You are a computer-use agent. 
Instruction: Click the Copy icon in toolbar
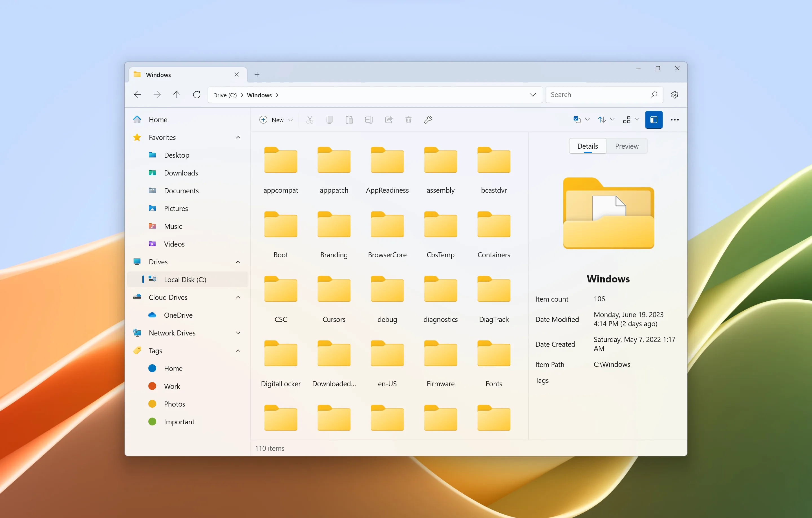pos(330,120)
